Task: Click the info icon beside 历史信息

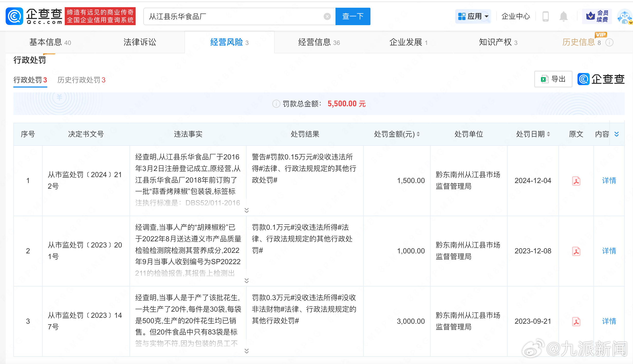Action: tap(609, 42)
